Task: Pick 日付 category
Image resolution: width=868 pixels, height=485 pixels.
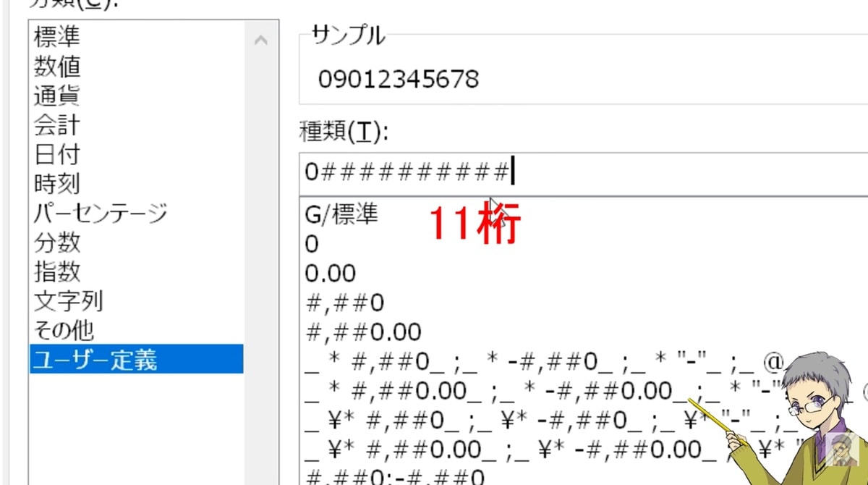Action: point(57,154)
